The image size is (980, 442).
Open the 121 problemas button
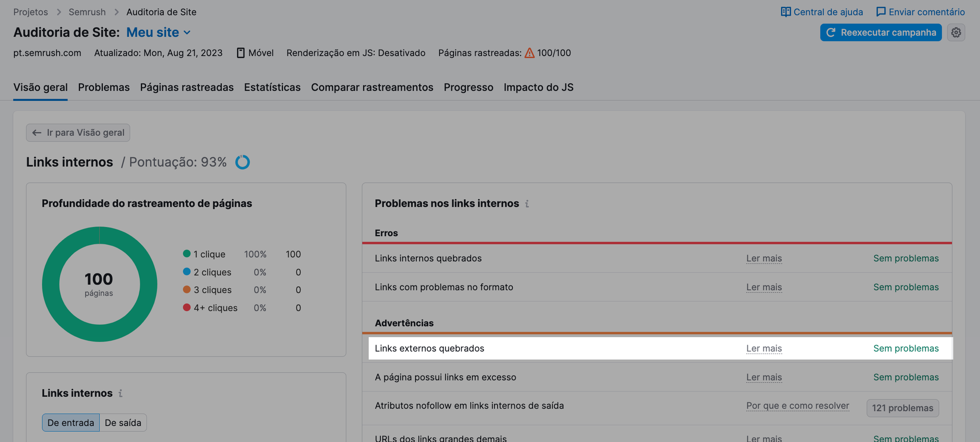[x=902, y=408]
